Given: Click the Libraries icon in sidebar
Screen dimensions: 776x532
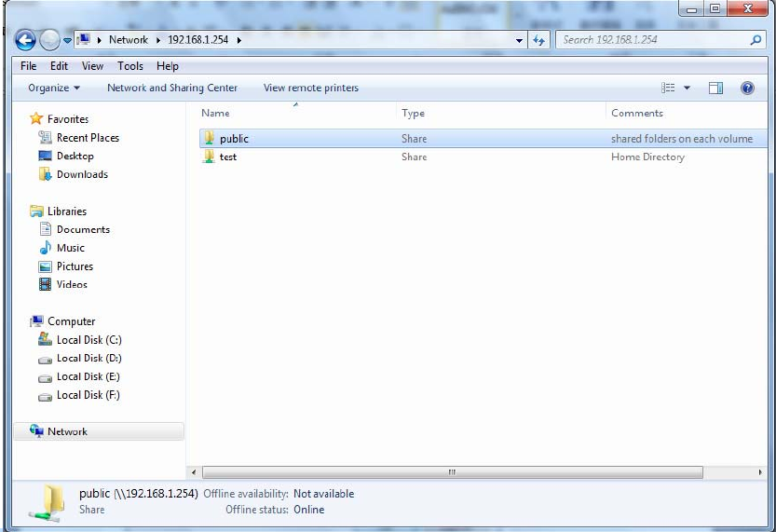Looking at the screenshot, I should (36, 211).
